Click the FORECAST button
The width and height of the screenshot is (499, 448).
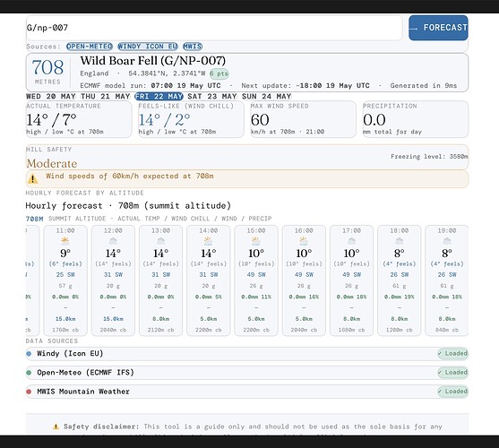tap(438, 28)
